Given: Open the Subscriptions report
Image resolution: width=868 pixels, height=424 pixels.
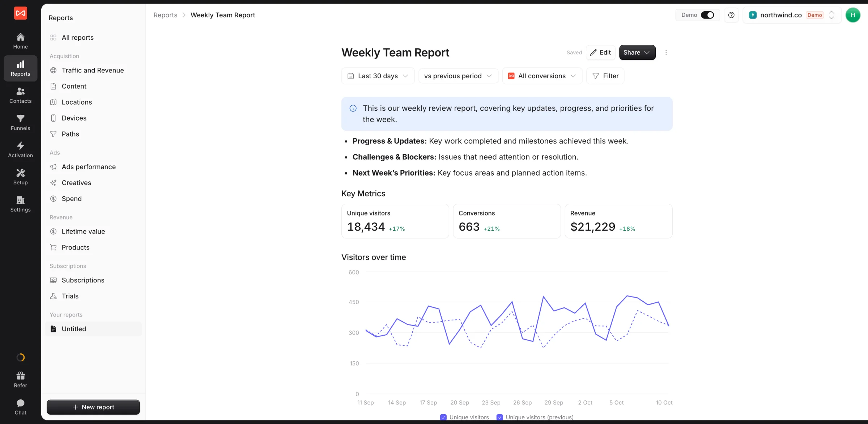Looking at the screenshot, I should pos(93,280).
